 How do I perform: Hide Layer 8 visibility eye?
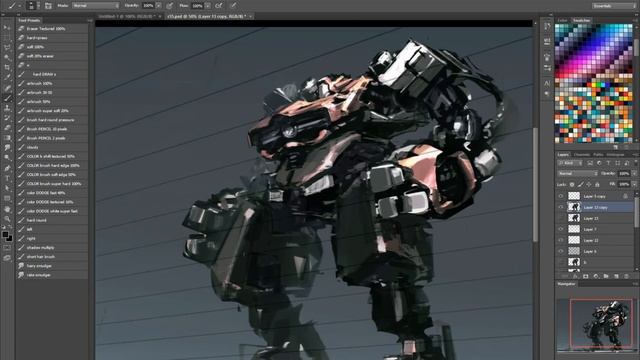click(x=561, y=251)
